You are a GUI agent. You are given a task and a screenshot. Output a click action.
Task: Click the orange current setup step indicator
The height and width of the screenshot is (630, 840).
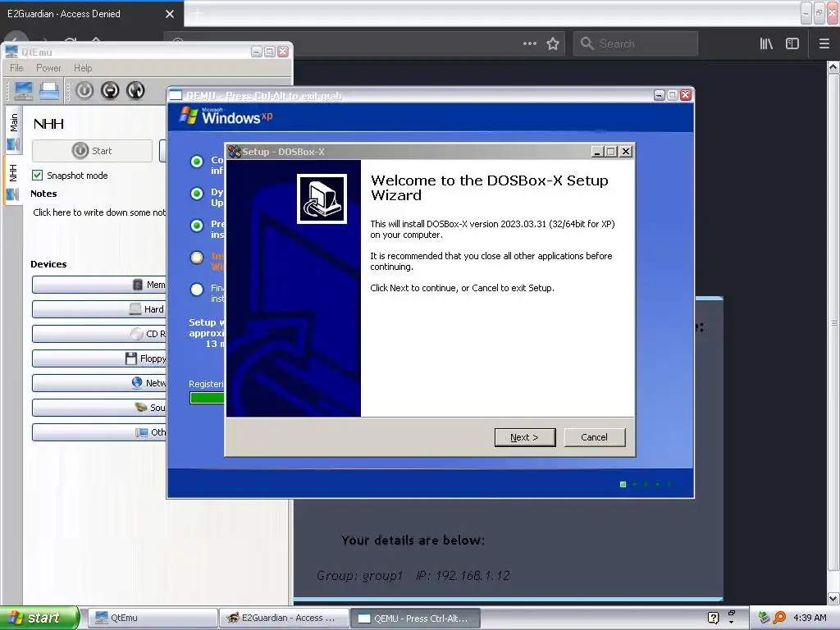(x=197, y=258)
